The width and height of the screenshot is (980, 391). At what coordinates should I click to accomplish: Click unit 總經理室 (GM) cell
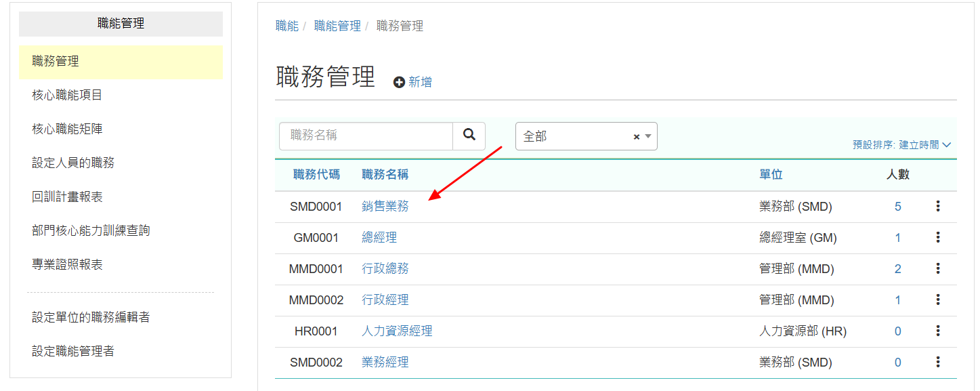click(x=798, y=238)
